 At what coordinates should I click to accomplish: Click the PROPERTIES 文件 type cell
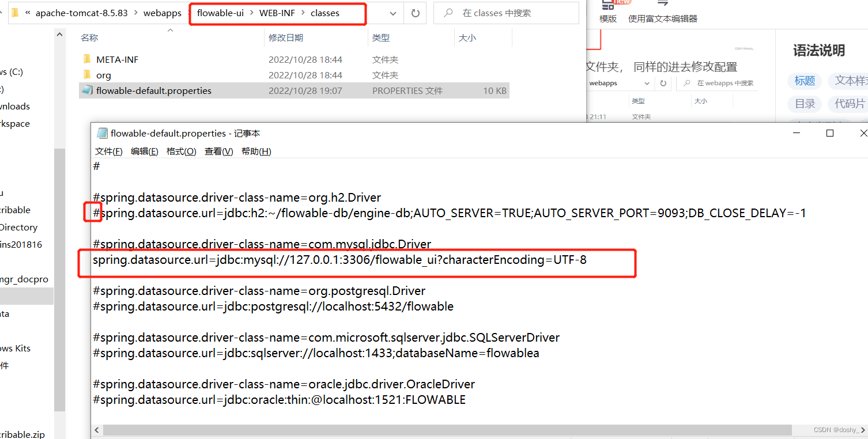(407, 90)
